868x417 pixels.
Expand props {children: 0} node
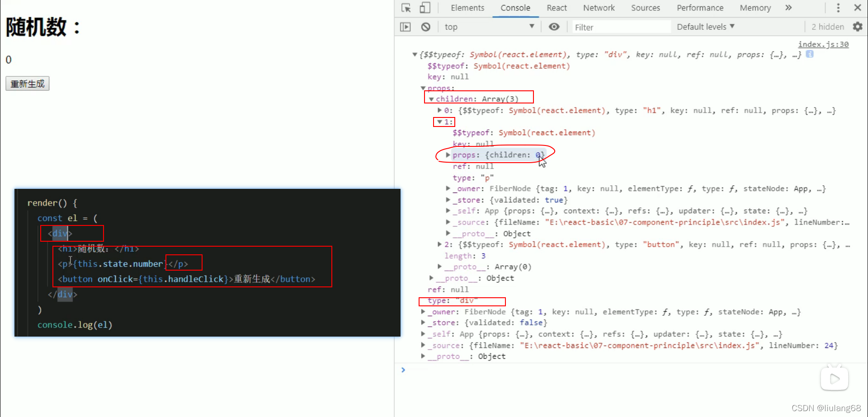(x=448, y=155)
